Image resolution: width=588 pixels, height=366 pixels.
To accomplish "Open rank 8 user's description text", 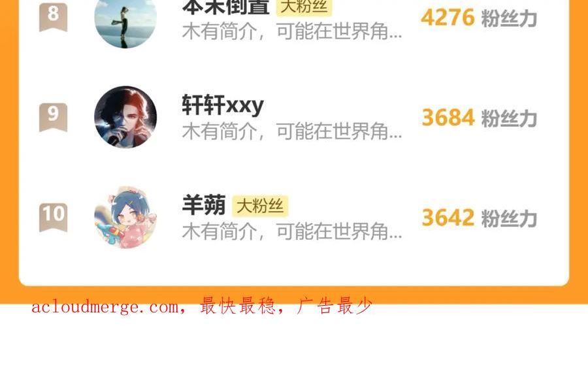I will point(292,31).
